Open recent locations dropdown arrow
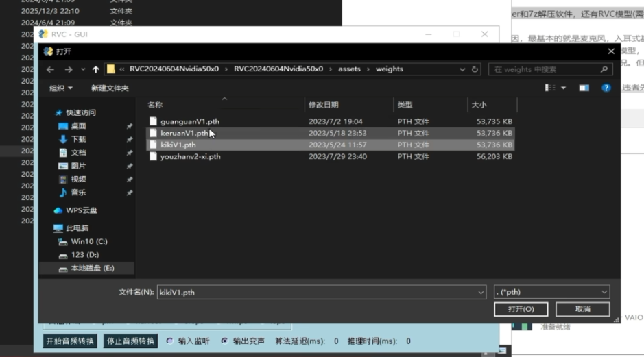 click(x=83, y=69)
